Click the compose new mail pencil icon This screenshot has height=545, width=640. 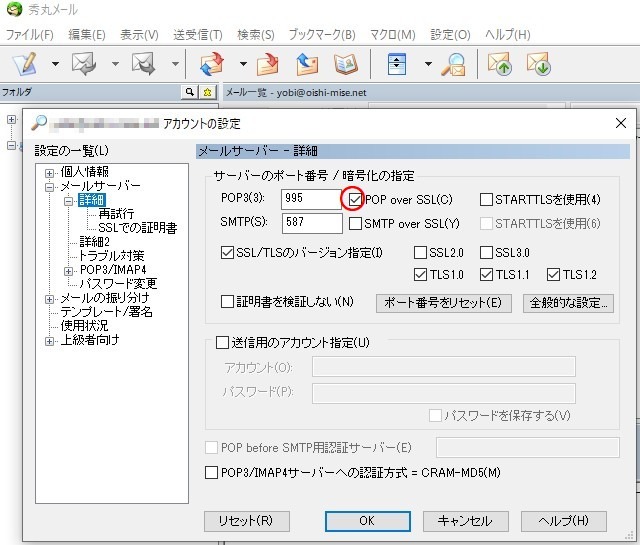25,64
